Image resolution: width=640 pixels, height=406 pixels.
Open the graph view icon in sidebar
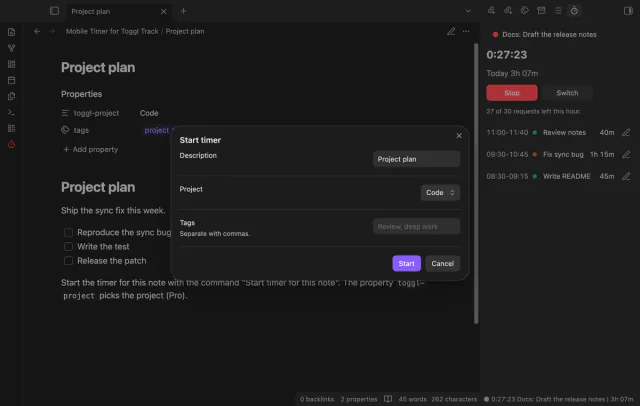tap(11, 48)
